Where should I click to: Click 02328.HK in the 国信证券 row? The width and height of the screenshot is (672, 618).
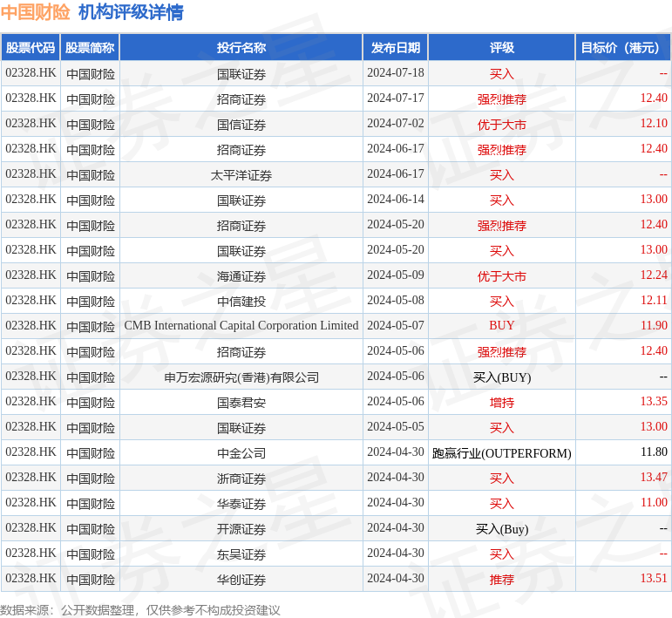click(31, 124)
